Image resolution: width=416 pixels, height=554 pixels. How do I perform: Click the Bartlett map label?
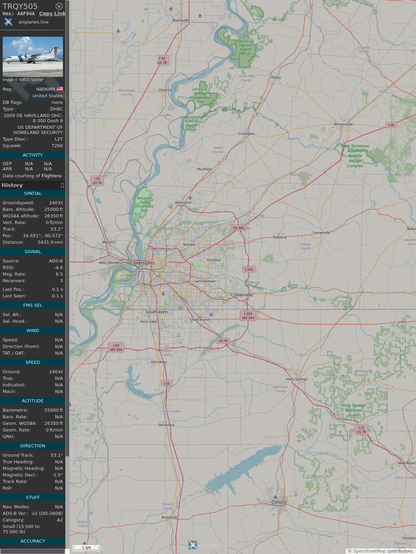pos(189,244)
